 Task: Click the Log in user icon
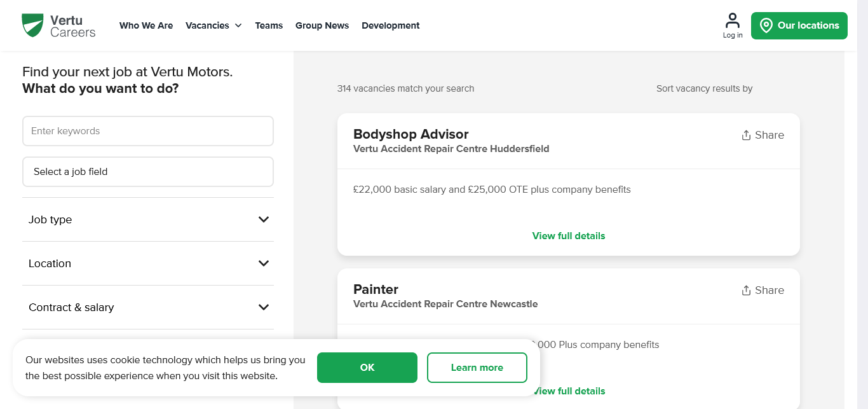coord(733,20)
